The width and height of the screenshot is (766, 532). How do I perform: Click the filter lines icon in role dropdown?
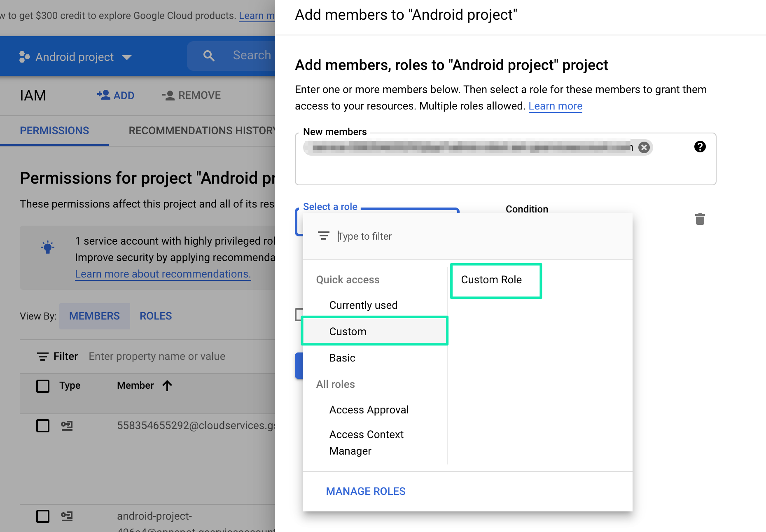324,236
